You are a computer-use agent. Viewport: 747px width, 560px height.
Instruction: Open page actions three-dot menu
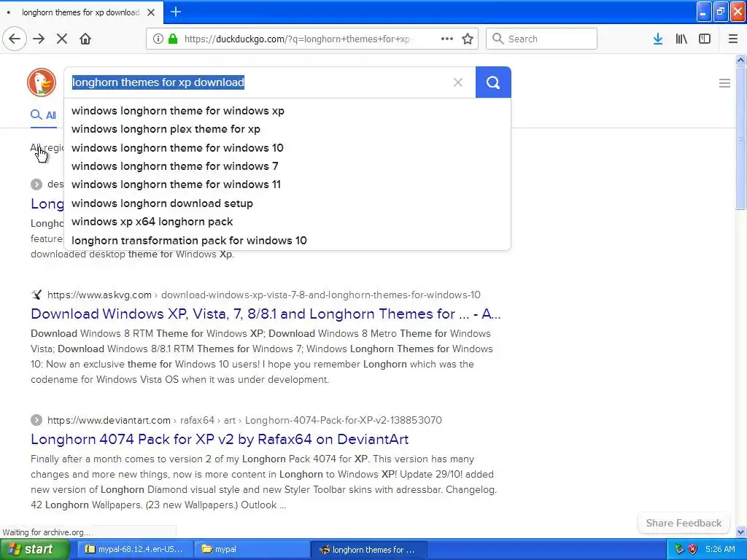pyautogui.click(x=447, y=39)
